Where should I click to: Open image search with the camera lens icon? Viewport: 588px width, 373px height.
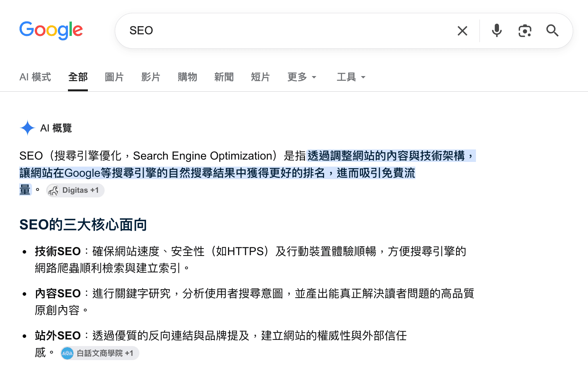[525, 30]
